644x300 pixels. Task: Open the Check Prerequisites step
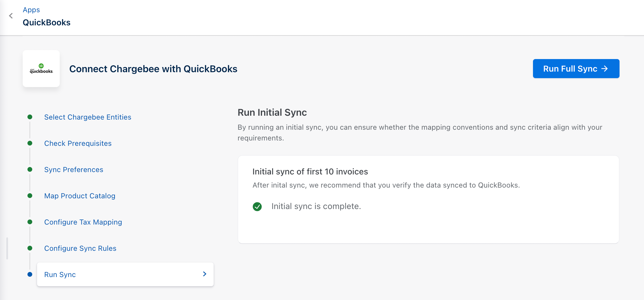[x=78, y=143]
